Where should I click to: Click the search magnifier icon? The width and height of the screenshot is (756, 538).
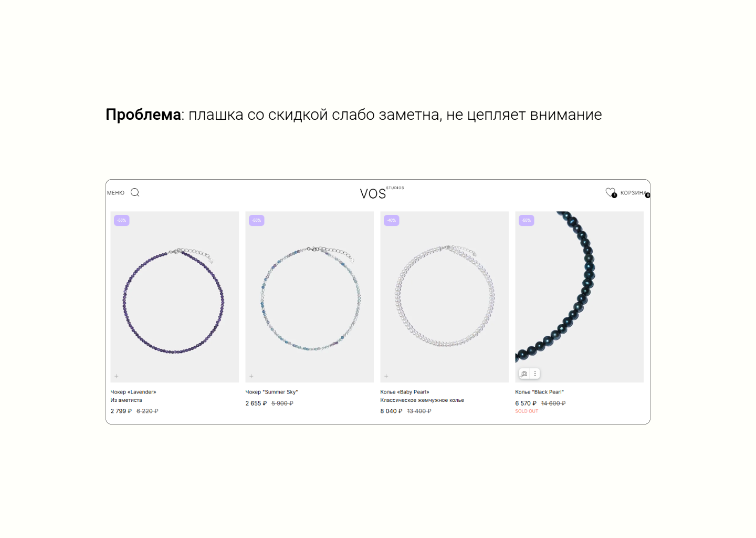[135, 192]
